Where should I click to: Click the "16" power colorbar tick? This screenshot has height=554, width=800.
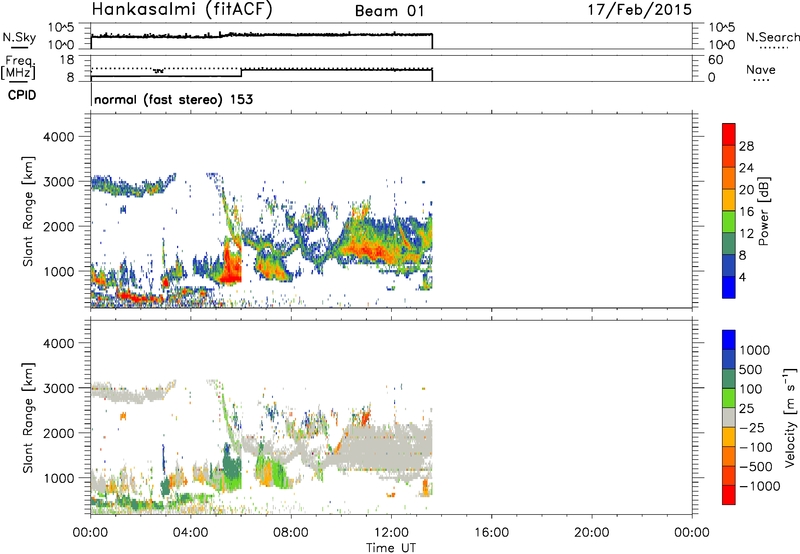(746, 212)
